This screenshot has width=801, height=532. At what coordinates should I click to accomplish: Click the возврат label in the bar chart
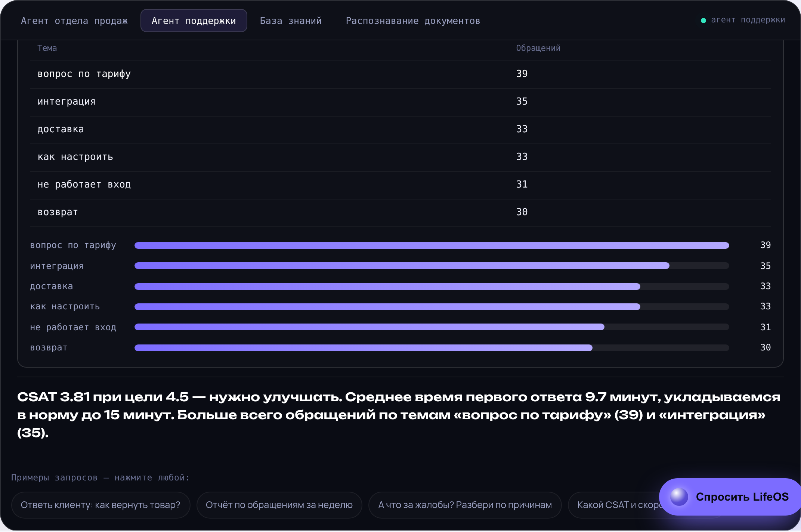pos(49,348)
